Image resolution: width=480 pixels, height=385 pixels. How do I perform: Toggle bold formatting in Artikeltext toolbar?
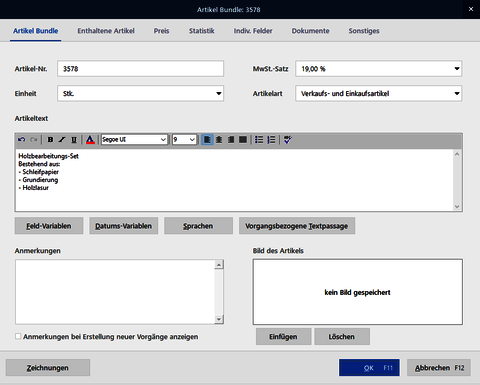coord(50,140)
